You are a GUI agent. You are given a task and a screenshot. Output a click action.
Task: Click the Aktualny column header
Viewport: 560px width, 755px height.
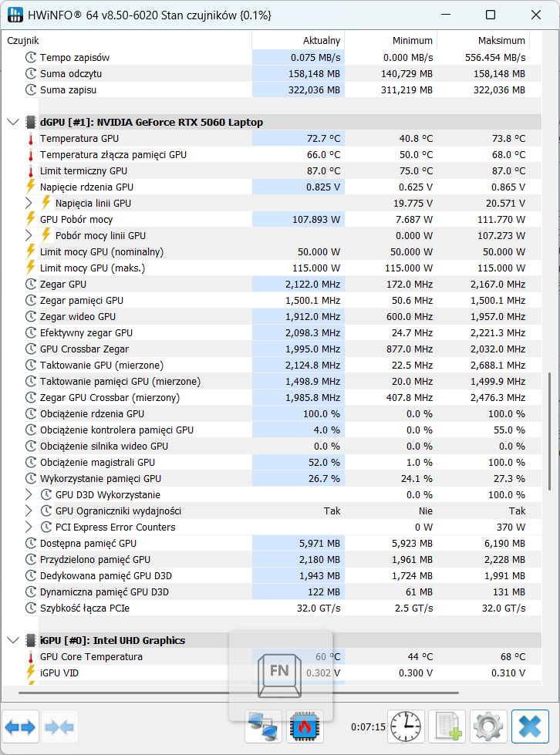[x=298, y=40]
